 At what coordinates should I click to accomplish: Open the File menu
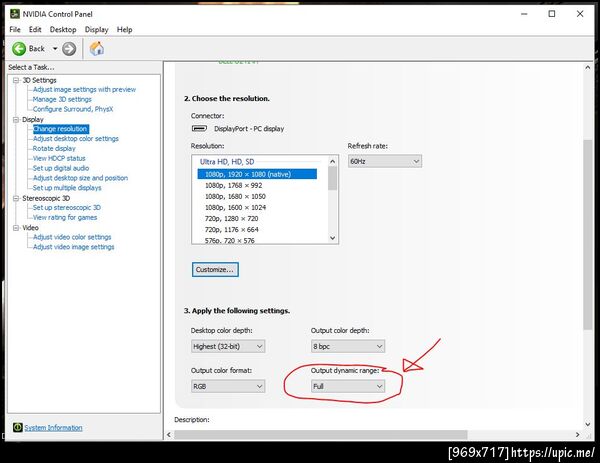click(15, 29)
